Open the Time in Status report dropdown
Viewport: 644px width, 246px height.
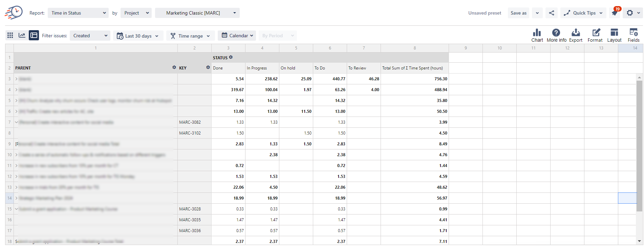(78, 13)
